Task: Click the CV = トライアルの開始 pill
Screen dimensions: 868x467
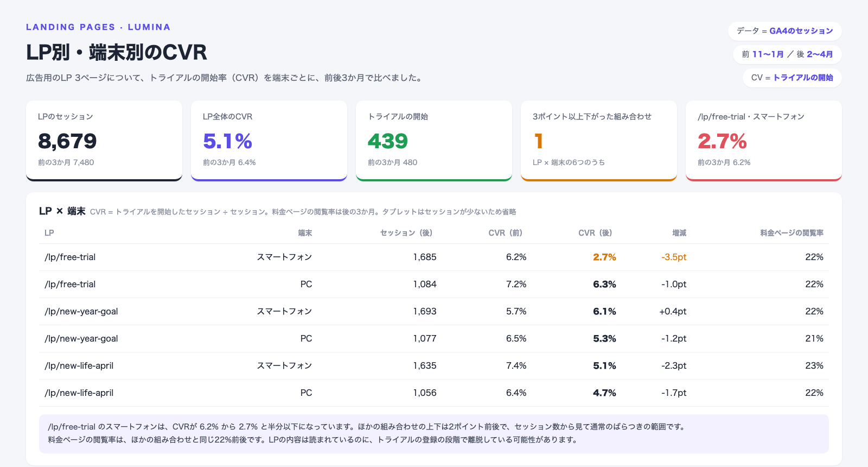Action: tap(792, 78)
